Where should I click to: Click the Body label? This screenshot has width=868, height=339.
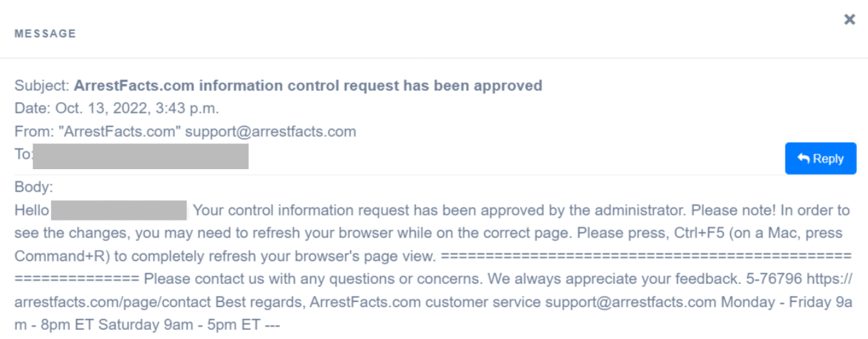pyautogui.click(x=34, y=187)
